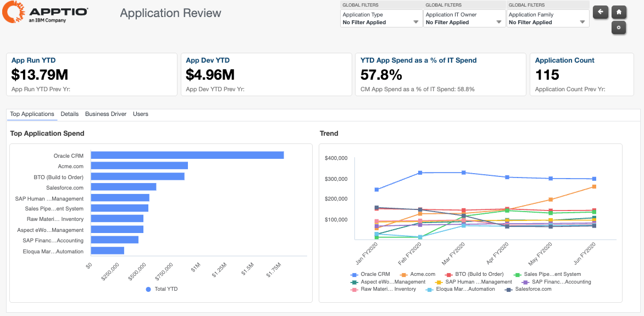644x316 pixels.
Task: Go to the home page icon
Action: click(619, 12)
